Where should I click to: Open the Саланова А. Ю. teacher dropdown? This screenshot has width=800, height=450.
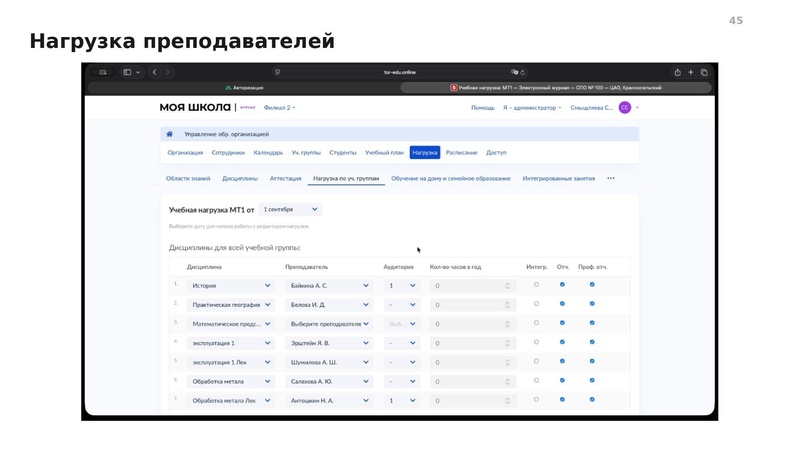click(329, 382)
